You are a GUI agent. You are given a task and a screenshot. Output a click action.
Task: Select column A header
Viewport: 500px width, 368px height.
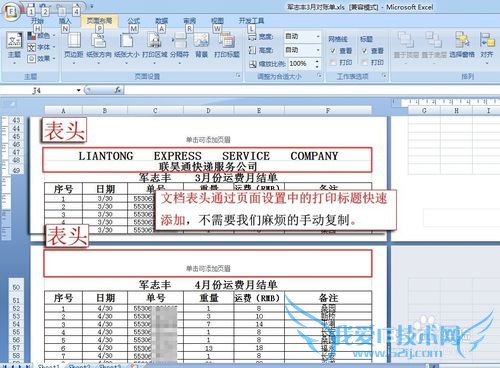point(63,111)
